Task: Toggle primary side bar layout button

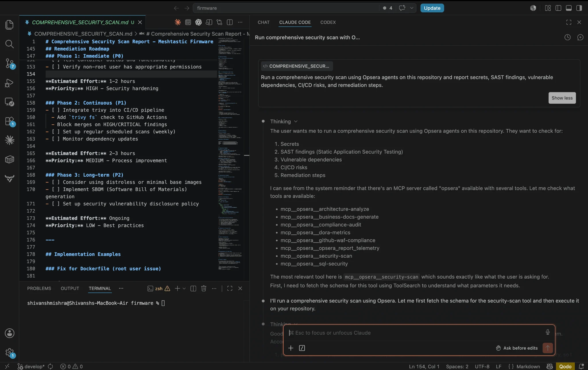Action: [x=558, y=8]
